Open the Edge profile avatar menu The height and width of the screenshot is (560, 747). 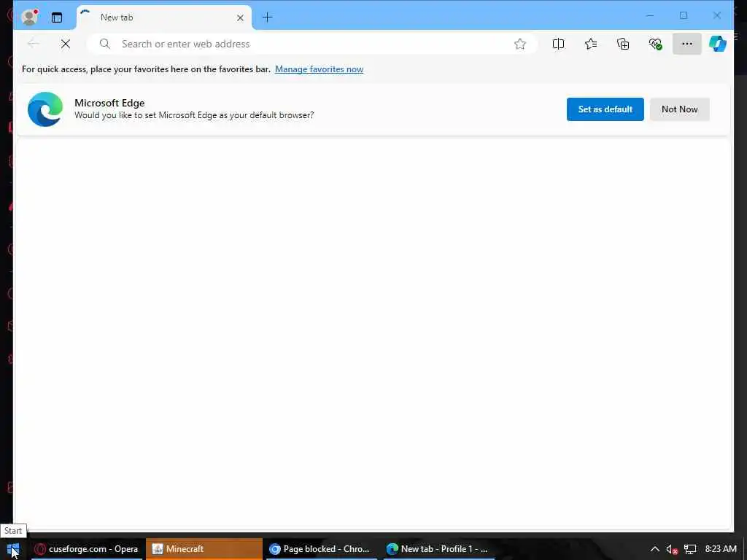point(29,17)
